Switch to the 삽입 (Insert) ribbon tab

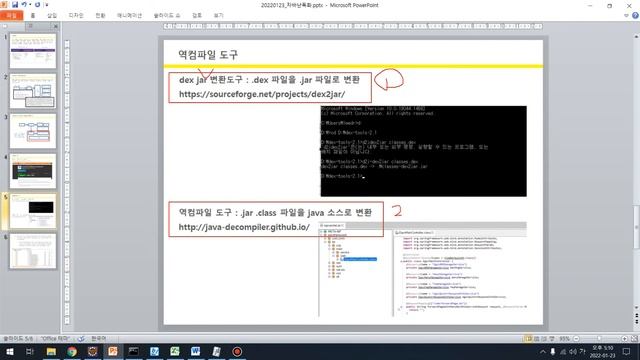click(x=52, y=16)
